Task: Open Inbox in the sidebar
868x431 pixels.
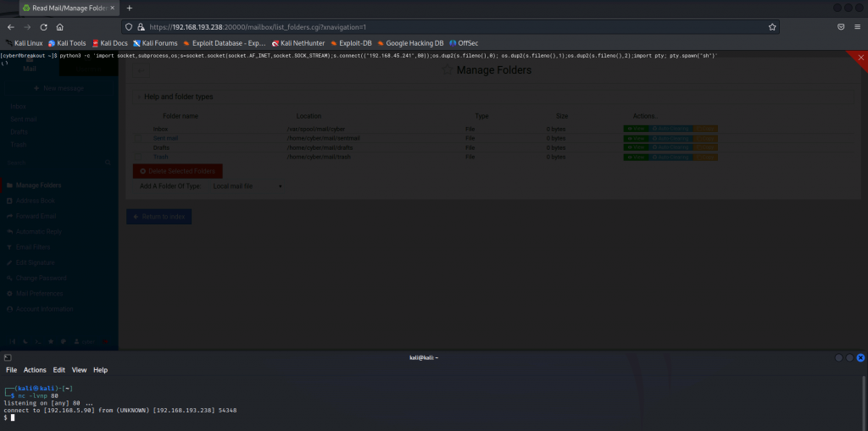Action: click(x=19, y=106)
